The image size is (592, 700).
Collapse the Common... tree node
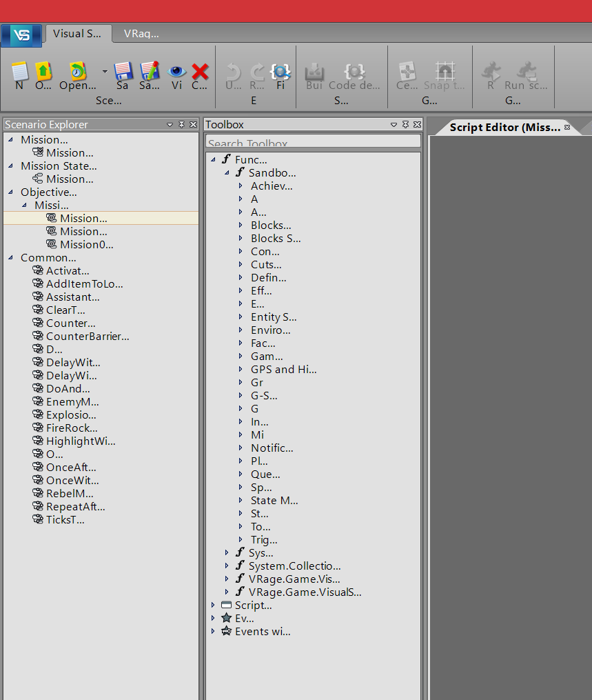[11, 258]
